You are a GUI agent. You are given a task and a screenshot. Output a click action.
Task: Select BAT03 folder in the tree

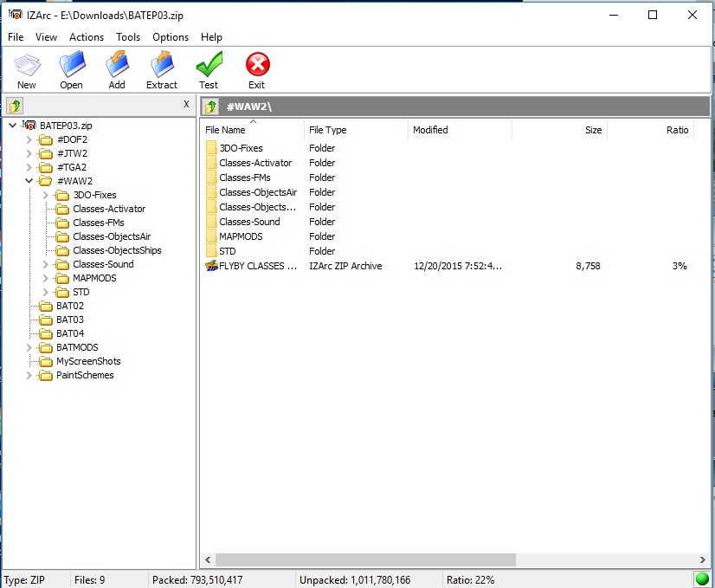pyautogui.click(x=70, y=320)
